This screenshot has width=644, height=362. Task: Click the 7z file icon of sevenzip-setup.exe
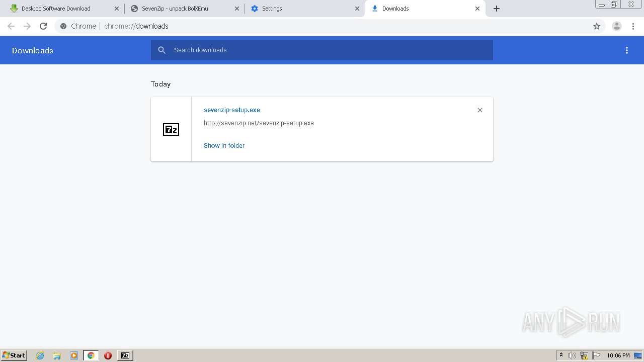click(x=171, y=130)
